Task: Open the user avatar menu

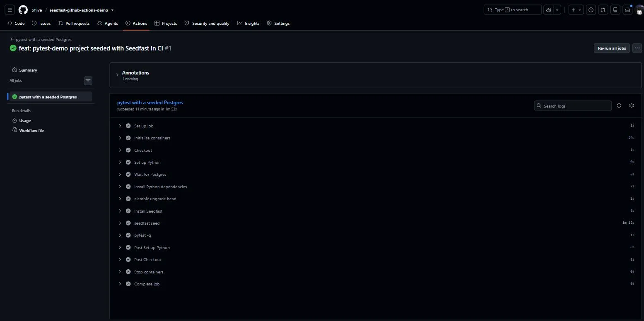Action: pos(639,10)
